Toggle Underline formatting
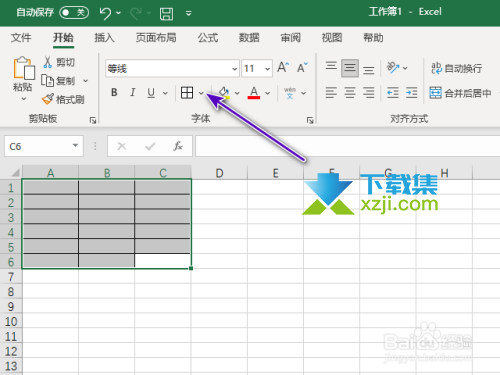Screen dimensions: 500x375 click(x=151, y=92)
